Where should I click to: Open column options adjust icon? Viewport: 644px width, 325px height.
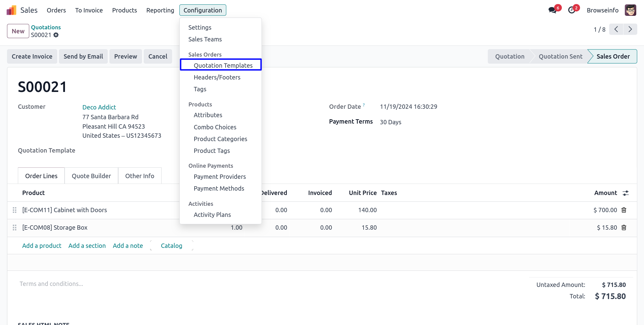pos(625,193)
